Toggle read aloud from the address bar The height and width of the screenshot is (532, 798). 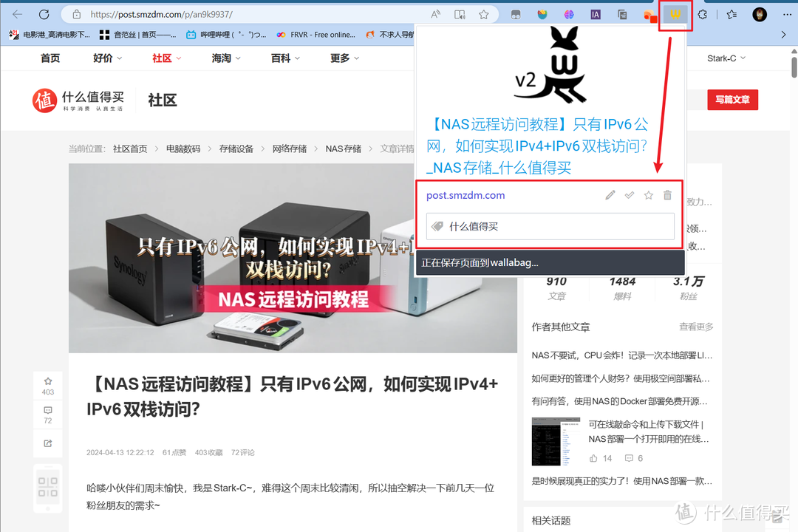435,14
